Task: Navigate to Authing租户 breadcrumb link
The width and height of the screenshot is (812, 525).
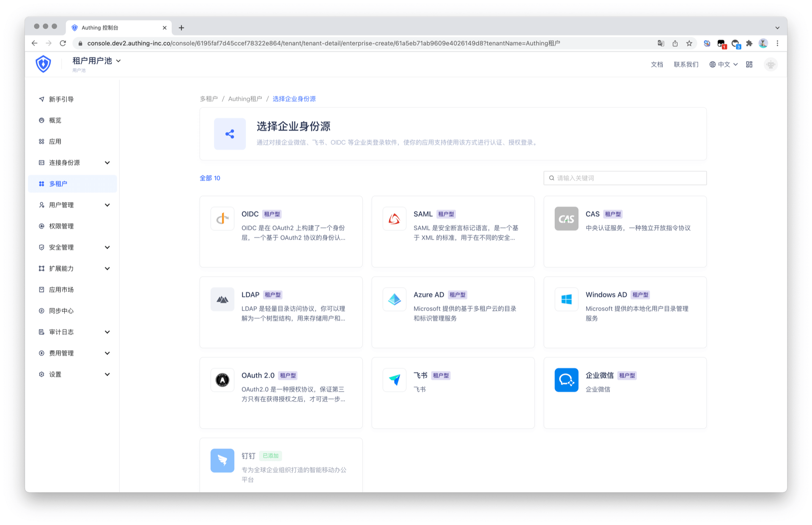Action: coord(245,98)
